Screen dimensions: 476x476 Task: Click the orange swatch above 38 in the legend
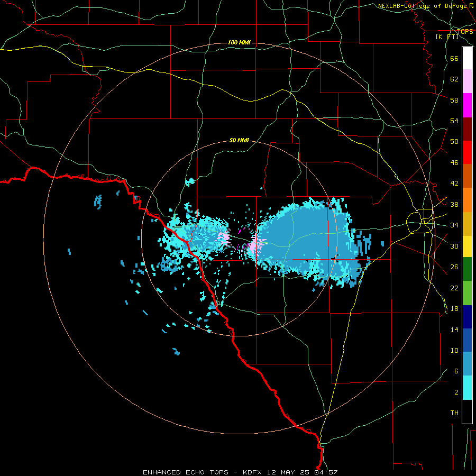467,199
